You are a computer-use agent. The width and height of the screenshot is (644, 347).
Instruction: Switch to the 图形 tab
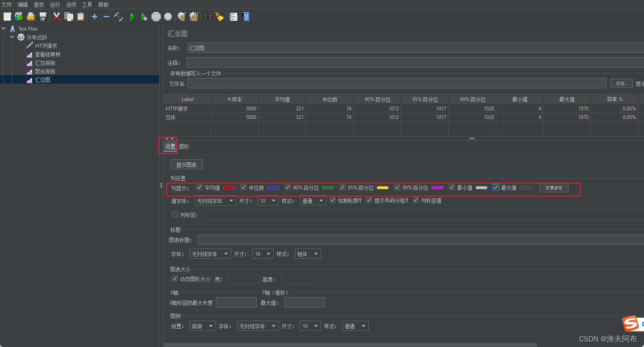tap(184, 147)
